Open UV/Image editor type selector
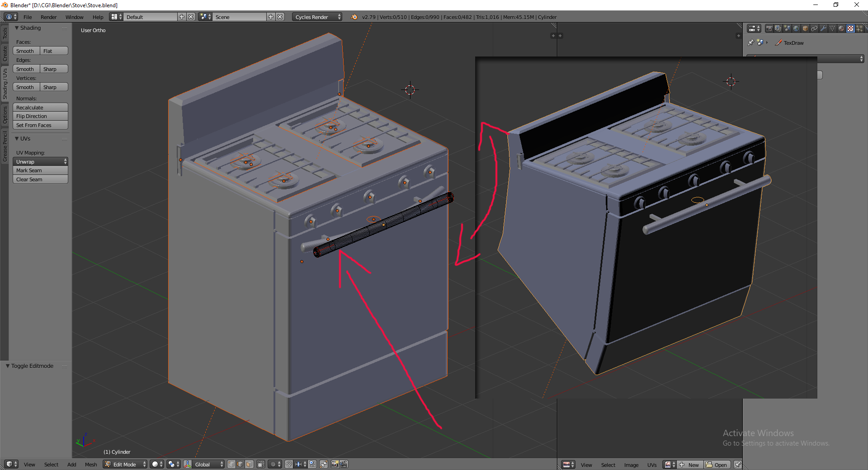This screenshot has width=868, height=470. point(568,465)
